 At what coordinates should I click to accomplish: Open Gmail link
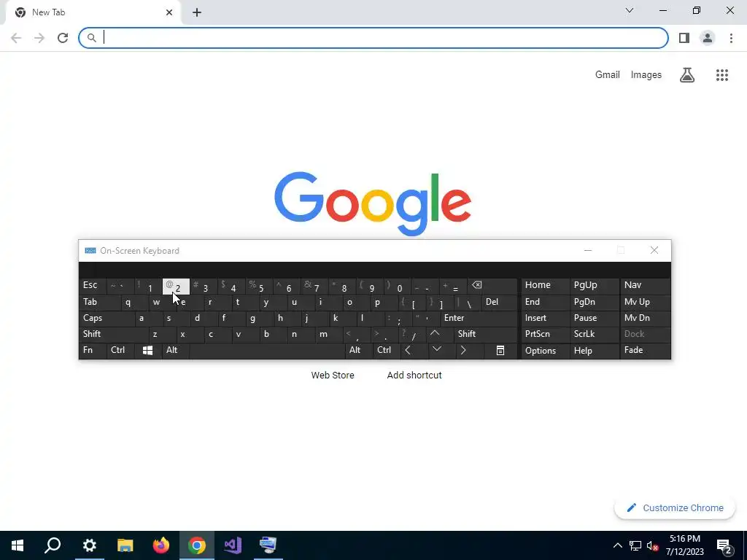point(608,75)
